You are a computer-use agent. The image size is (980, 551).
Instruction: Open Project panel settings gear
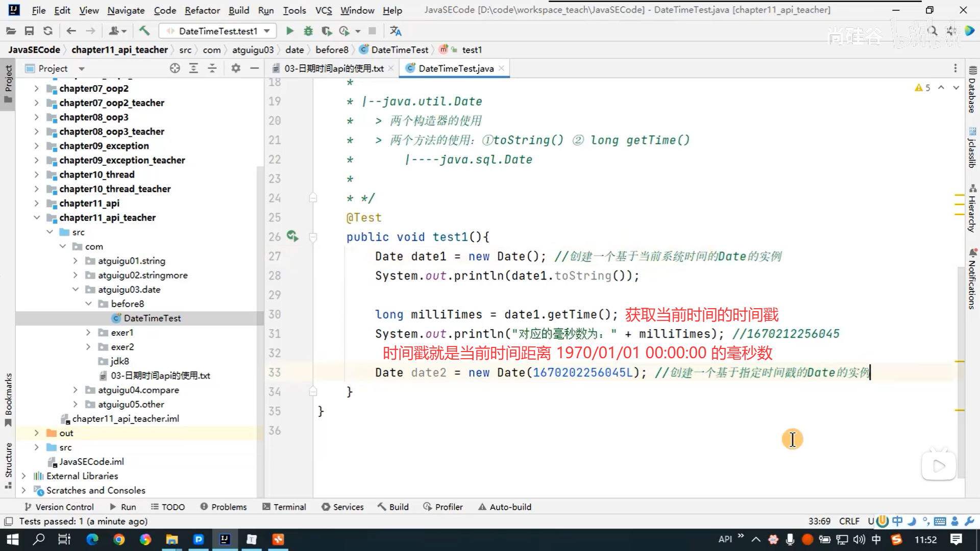pyautogui.click(x=235, y=68)
